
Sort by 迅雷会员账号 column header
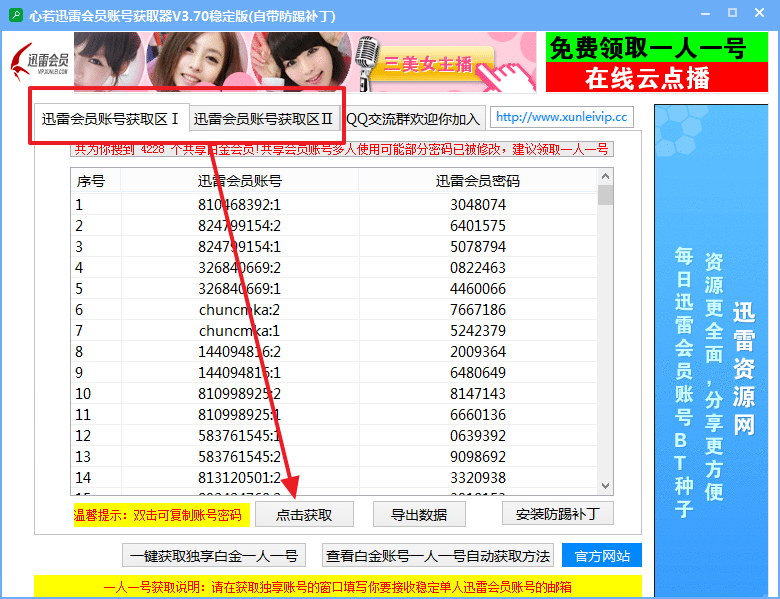[x=239, y=181]
